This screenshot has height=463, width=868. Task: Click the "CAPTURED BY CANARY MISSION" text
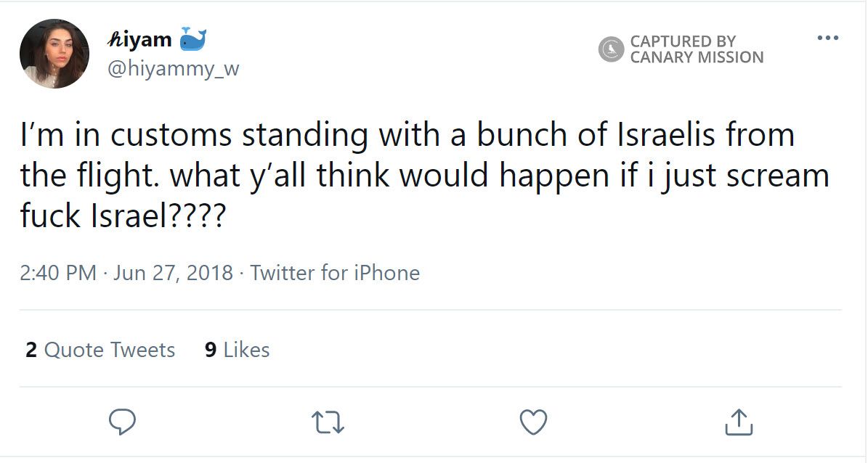click(x=696, y=49)
